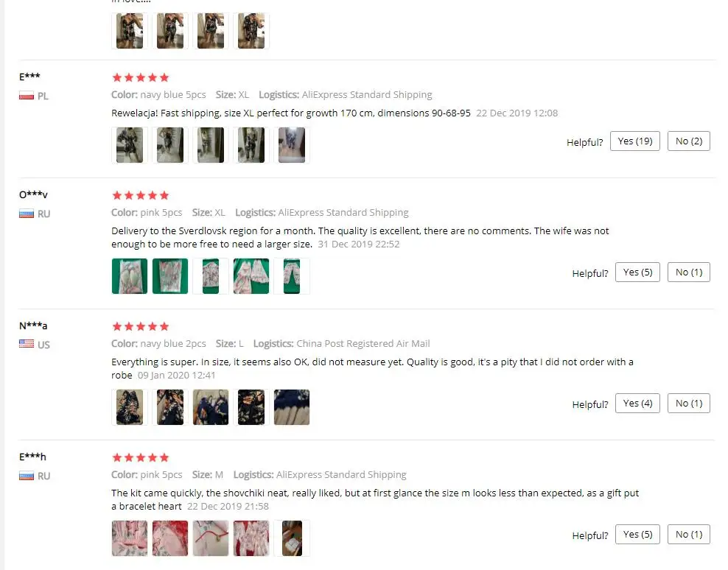Mark O***v review helpful with Yes (5)
Screen dimensions: 728x570
point(637,272)
